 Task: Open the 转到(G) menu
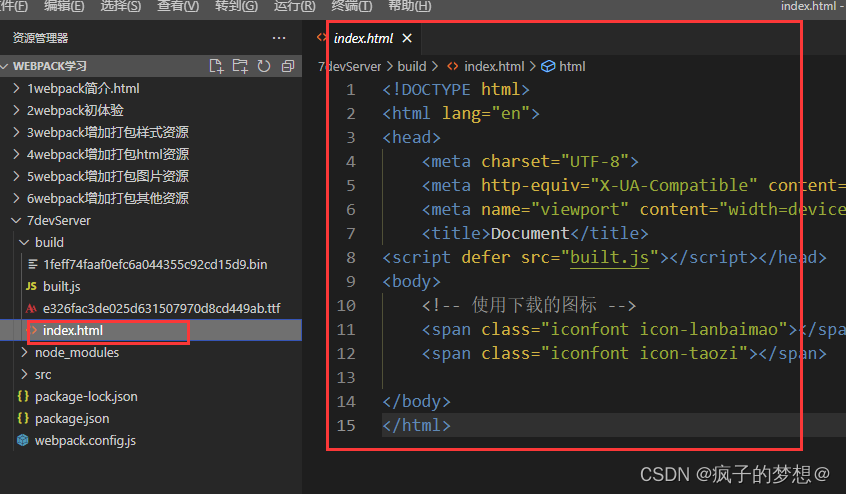[x=236, y=6]
